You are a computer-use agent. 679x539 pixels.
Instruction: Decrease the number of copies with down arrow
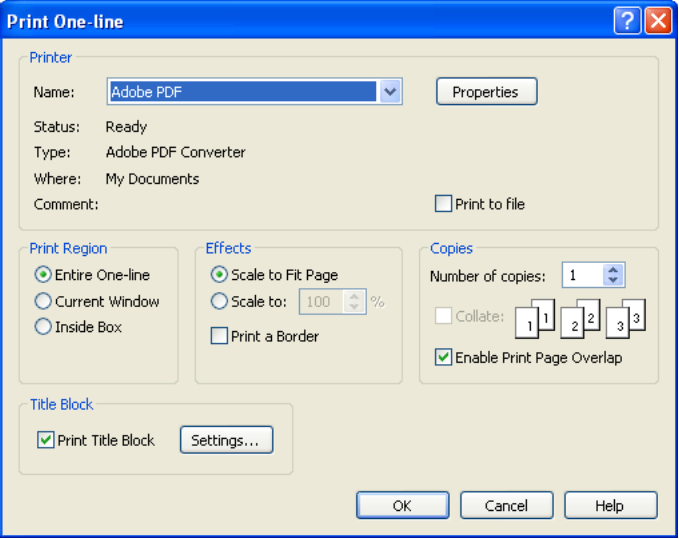tap(614, 281)
